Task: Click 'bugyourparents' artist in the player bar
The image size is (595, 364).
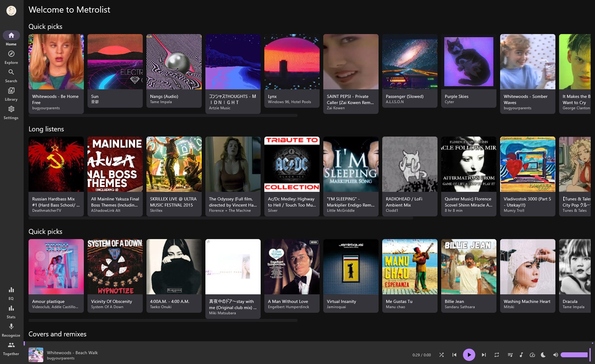Action: (x=61, y=358)
